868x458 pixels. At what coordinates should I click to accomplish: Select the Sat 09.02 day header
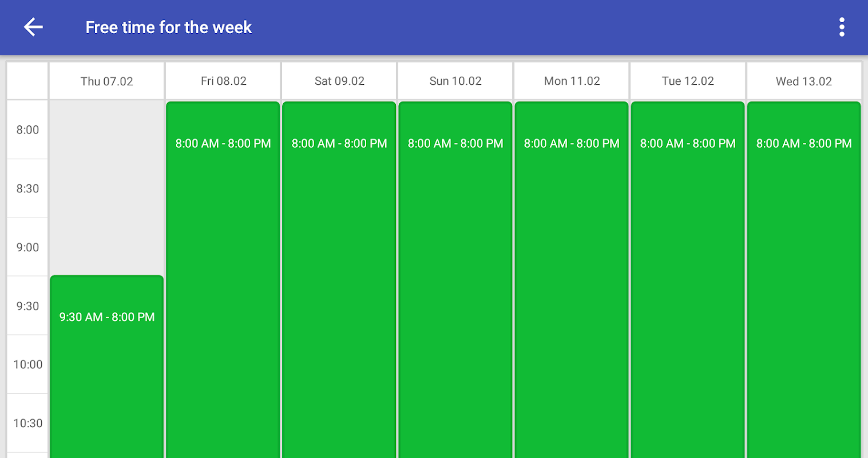pyautogui.click(x=339, y=81)
